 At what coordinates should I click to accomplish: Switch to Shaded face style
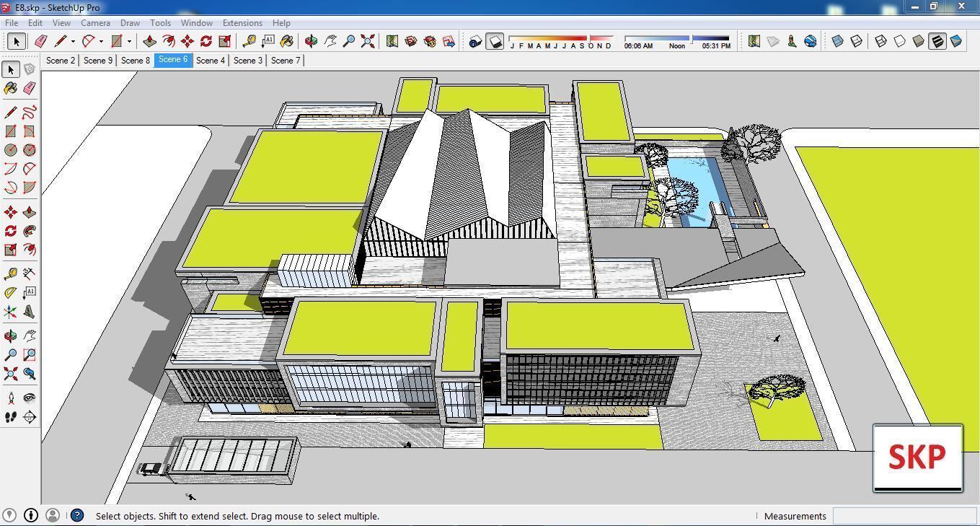(x=919, y=41)
